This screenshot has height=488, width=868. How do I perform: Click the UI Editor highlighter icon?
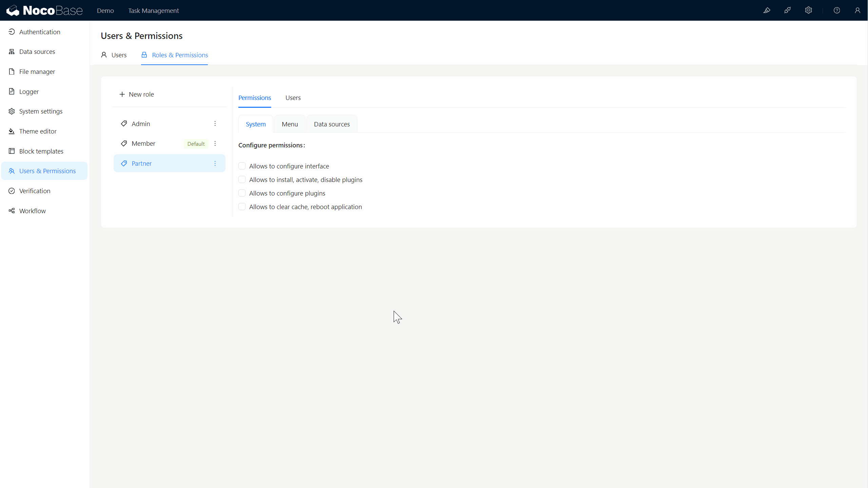767,10
